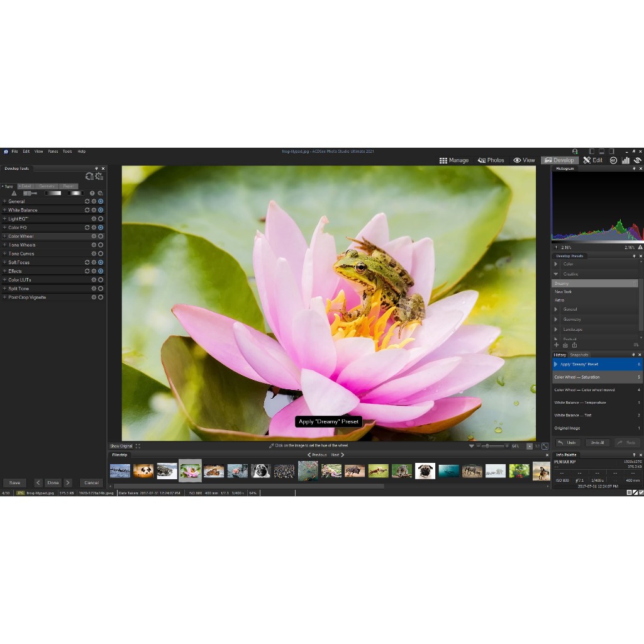Open the Tools menu
Viewport: 644px width, 644px height.
tap(67, 152)
